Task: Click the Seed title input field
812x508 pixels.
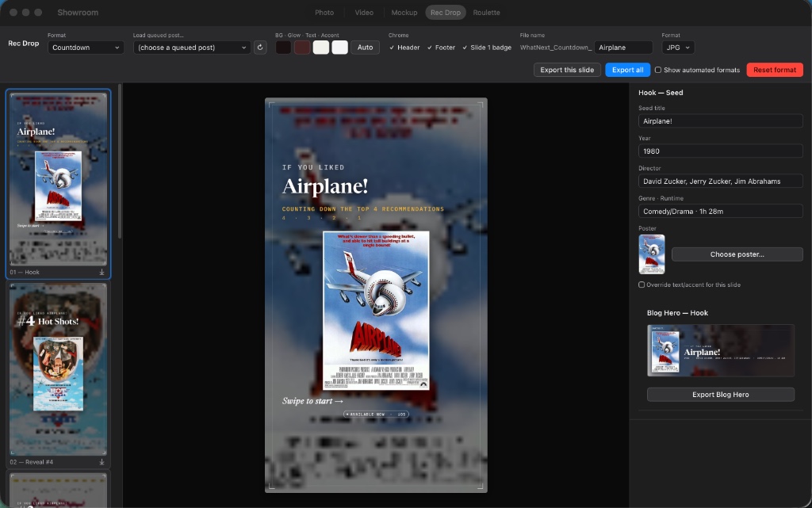Action: (x=720, y=121)
